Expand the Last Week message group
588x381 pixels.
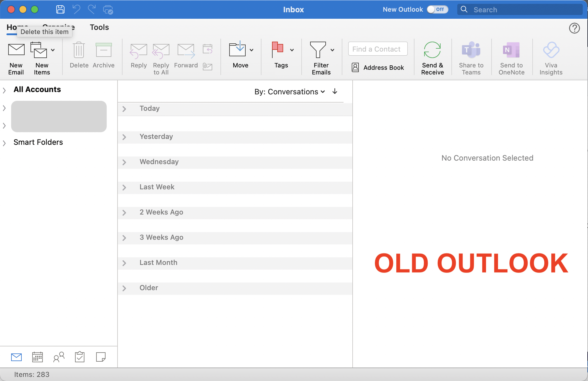124,187
